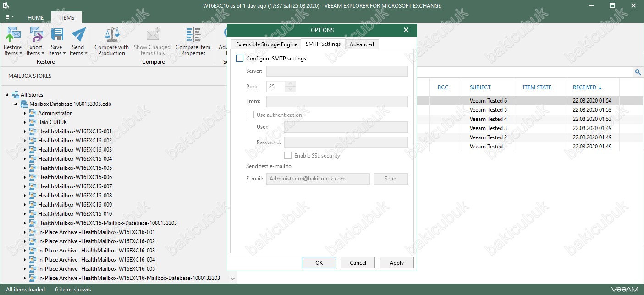Click the Cancel button
Viewport: 644px width, 295px height.
(x=358, y=263)
